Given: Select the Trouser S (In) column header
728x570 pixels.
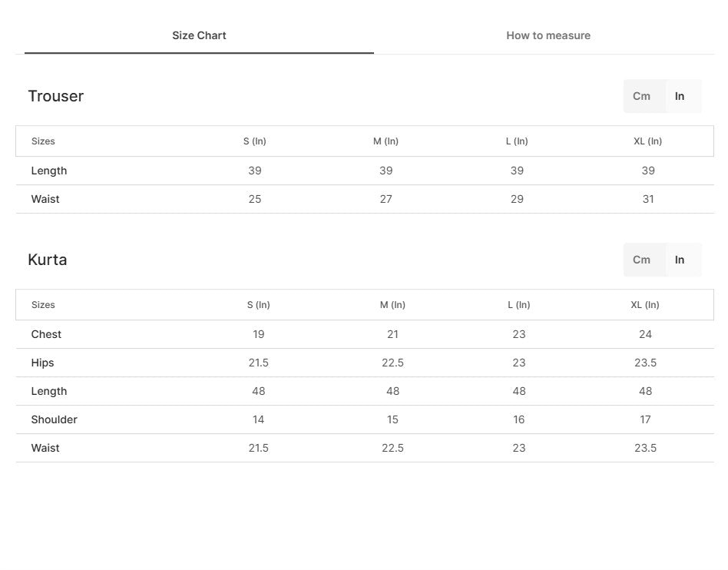Looking at the screenshot, I should (255, 141).
